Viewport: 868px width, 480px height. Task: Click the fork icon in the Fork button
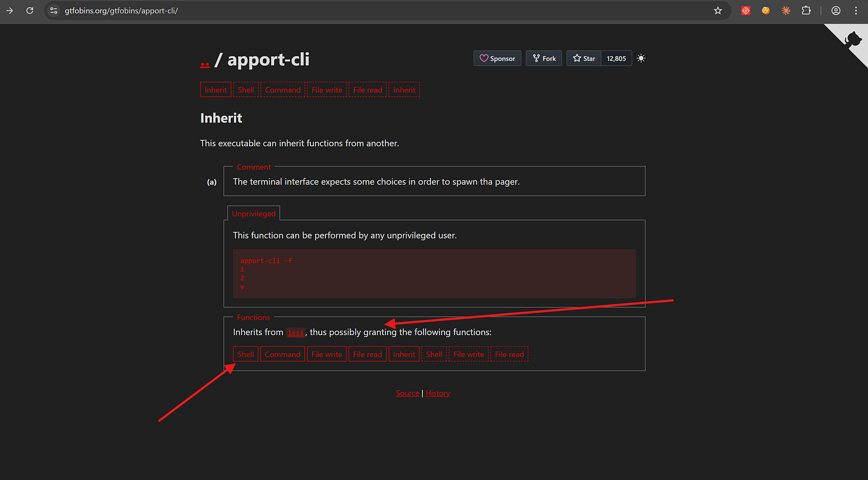coord(536,58)
